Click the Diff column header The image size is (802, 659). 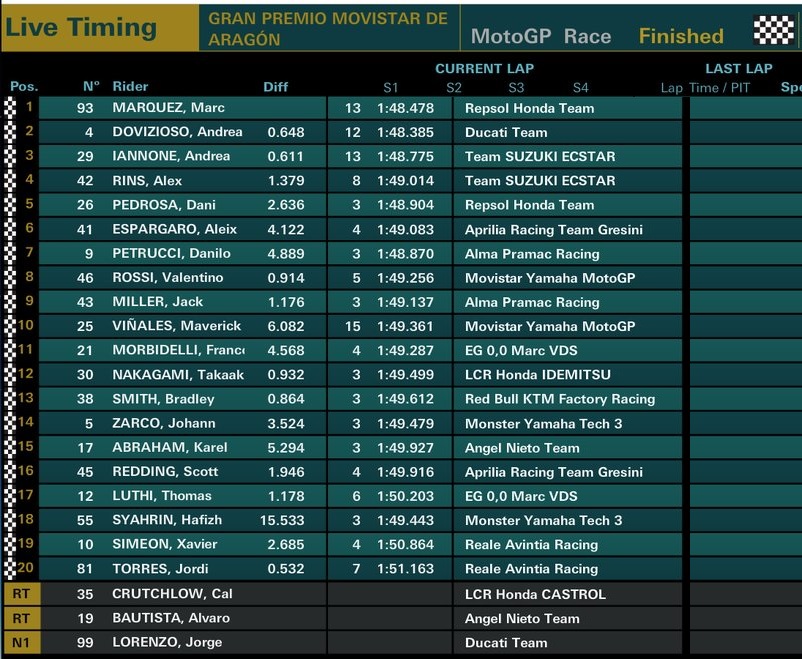pyautogui.click(x=276, y=87)
